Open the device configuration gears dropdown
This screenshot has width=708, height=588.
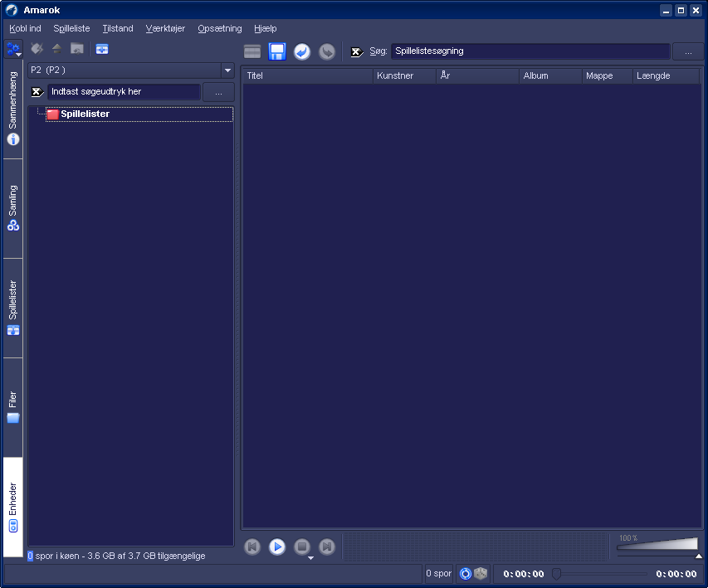(x=13, y=49)
